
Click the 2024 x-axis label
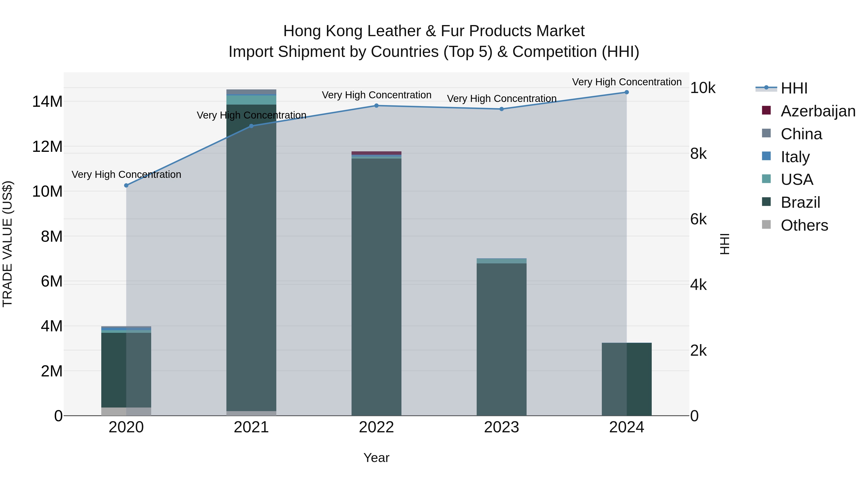[x=627, y=427]
